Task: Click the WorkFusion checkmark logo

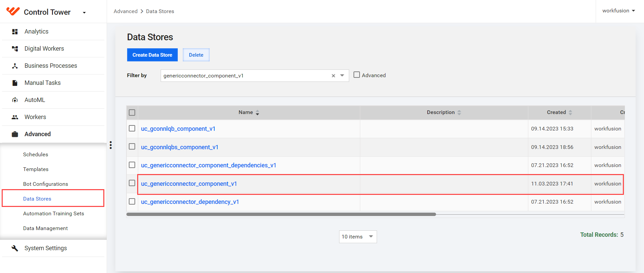Action: click(13, 11)
